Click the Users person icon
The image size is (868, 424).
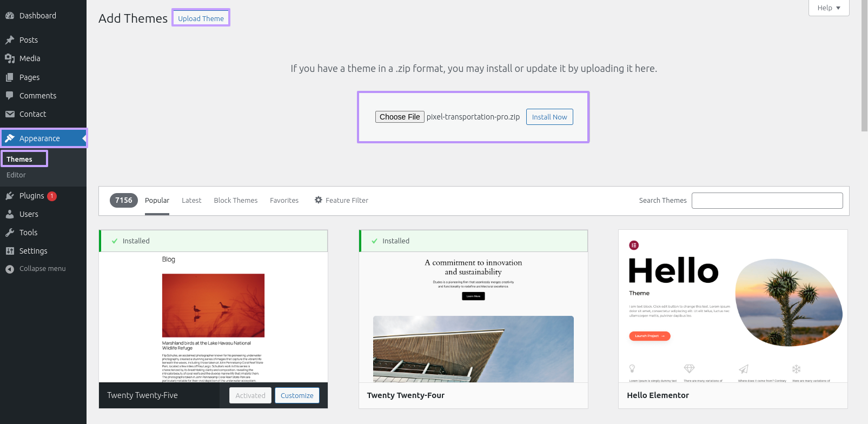pos(10,214)
